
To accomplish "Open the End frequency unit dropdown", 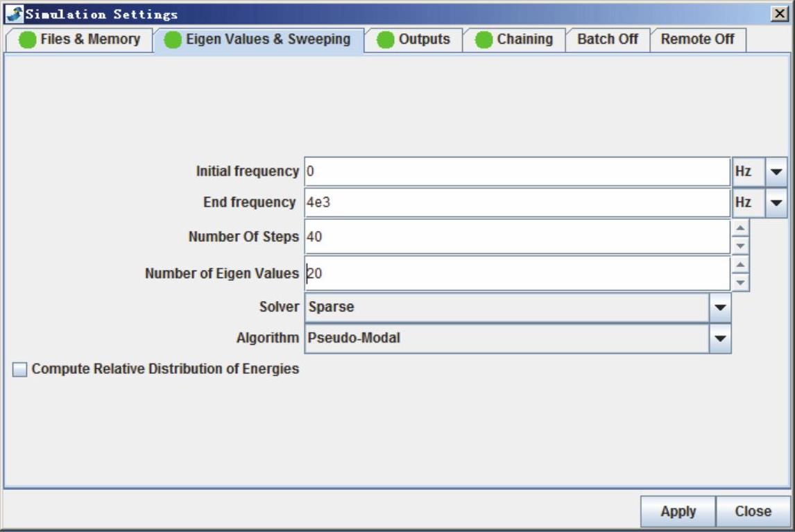I will coord(776,203).
